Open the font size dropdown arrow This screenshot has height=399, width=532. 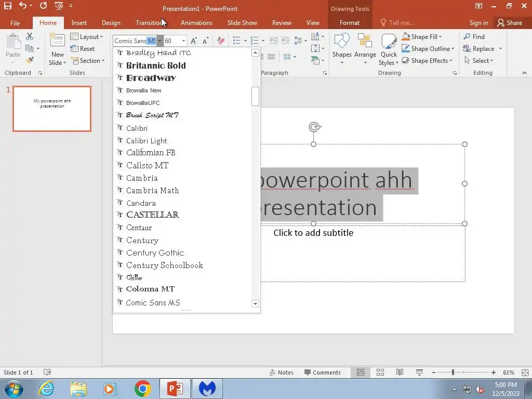[x=183, y=41]
